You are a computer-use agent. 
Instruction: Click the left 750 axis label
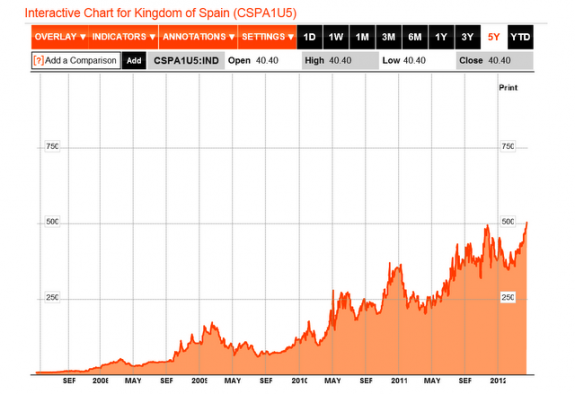click(52, 147)
